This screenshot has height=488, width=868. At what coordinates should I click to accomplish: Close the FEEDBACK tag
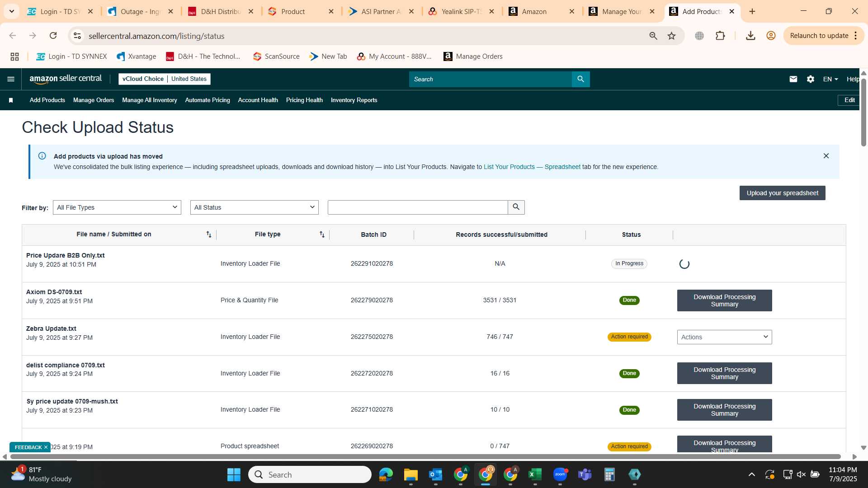click(x=46, y=447)
